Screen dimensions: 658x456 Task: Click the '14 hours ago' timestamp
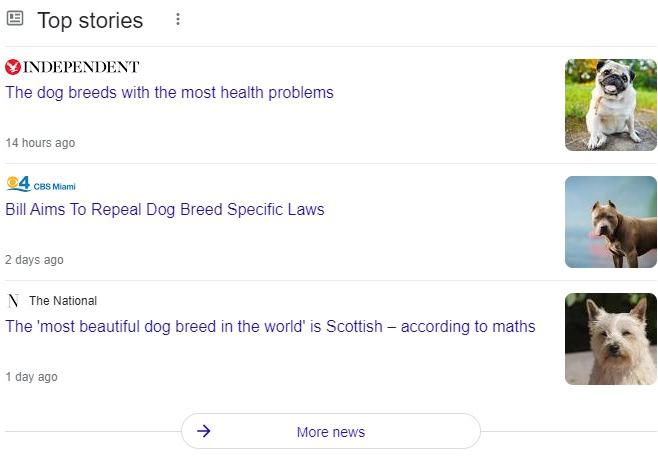coord(40,143)
